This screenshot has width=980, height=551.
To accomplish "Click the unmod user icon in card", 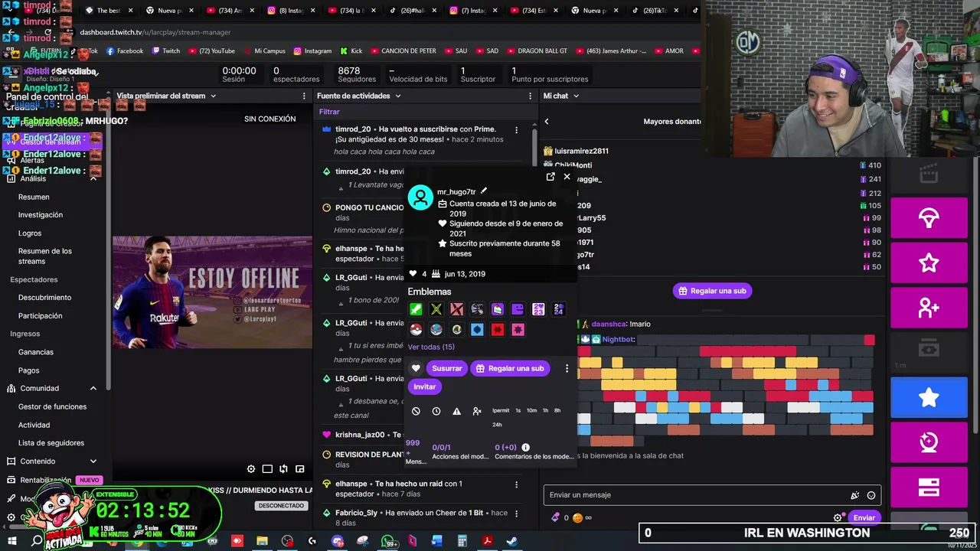I will coord(477,411).
